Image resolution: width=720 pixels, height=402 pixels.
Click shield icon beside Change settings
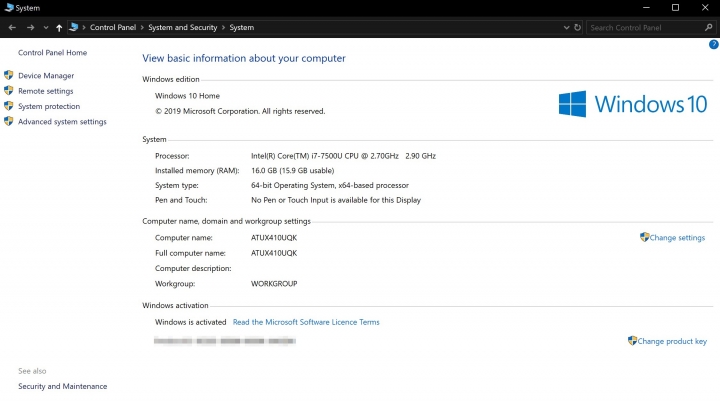(x=644, y=237)
